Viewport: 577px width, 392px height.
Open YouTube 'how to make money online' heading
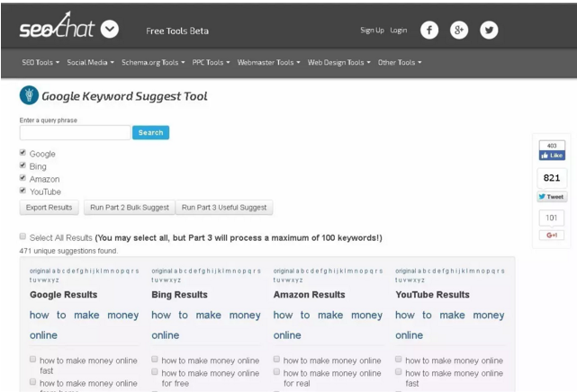[450, 325]
